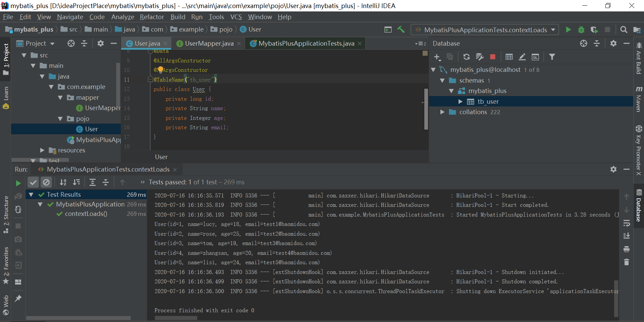Open run configuration dropdown
This screenshot has width=644, height=322.
pos(485,30)
